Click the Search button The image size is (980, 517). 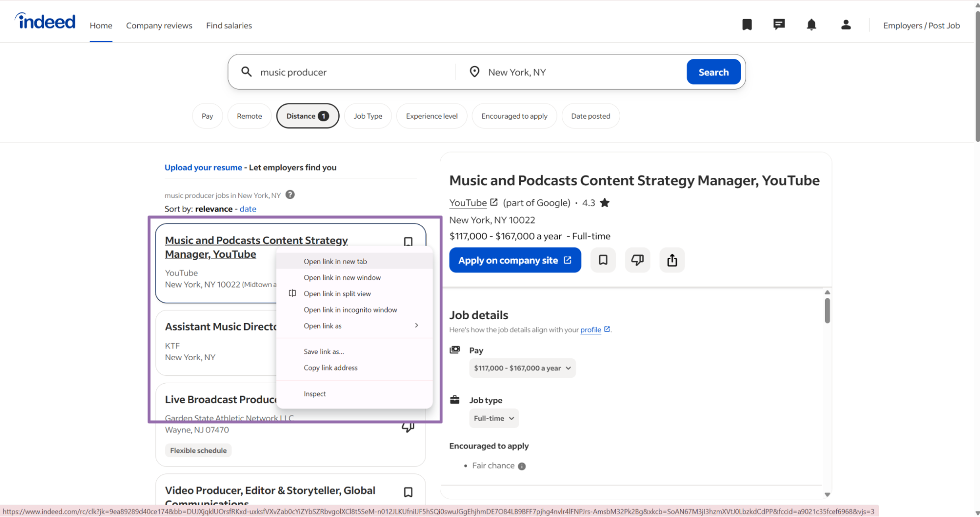pyautogui.click(x=713, y=72)
